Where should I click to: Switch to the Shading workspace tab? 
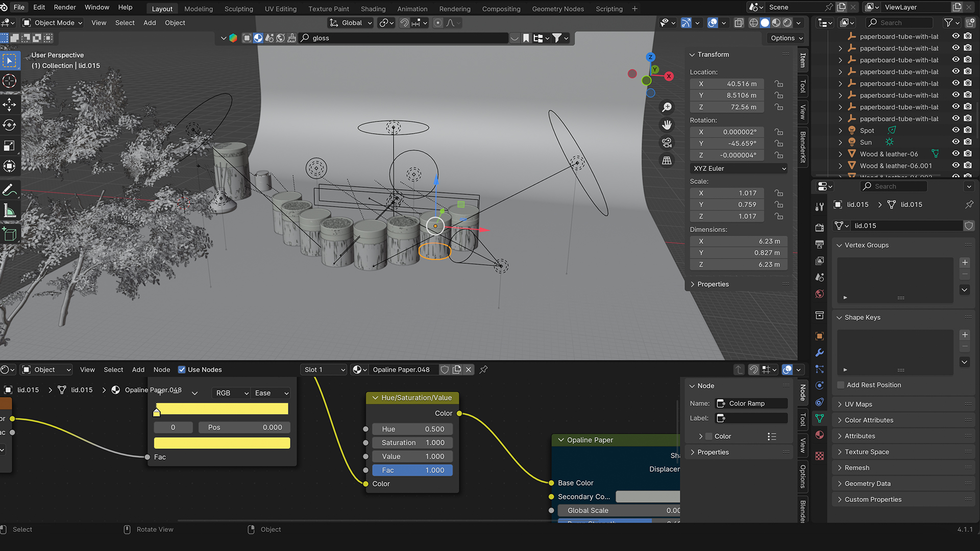point(373,9)
